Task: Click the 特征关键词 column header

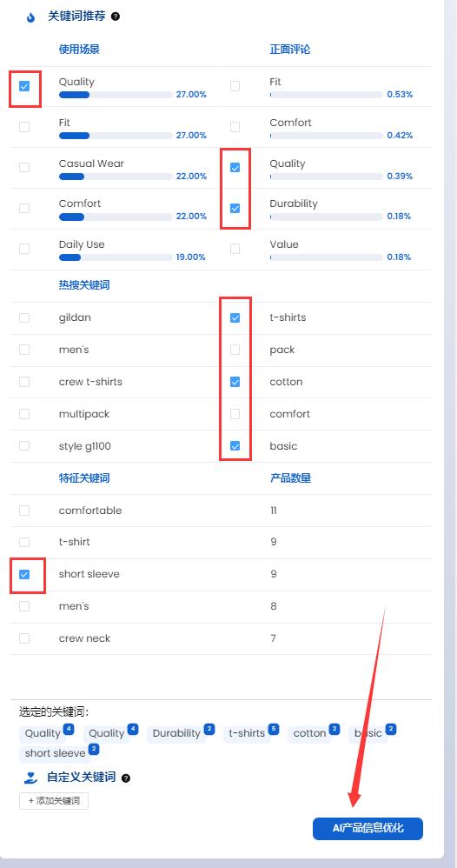Action: click(x=84, y=477)
